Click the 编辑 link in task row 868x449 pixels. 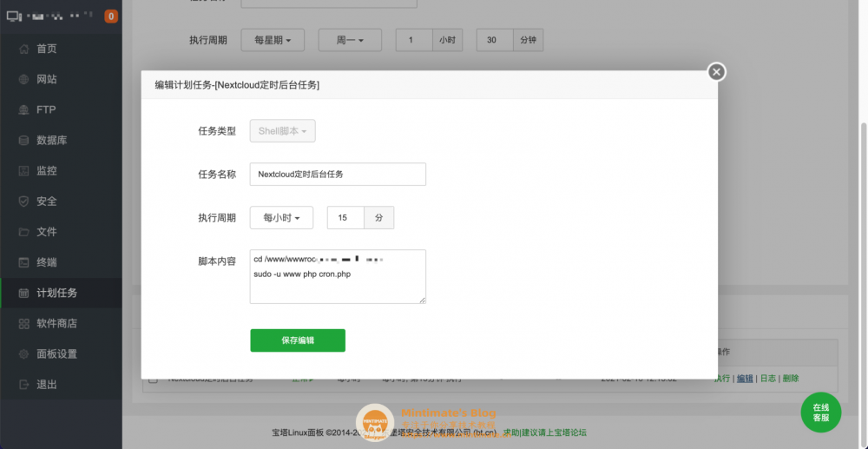pyautogui.click(x=745, y=379)
